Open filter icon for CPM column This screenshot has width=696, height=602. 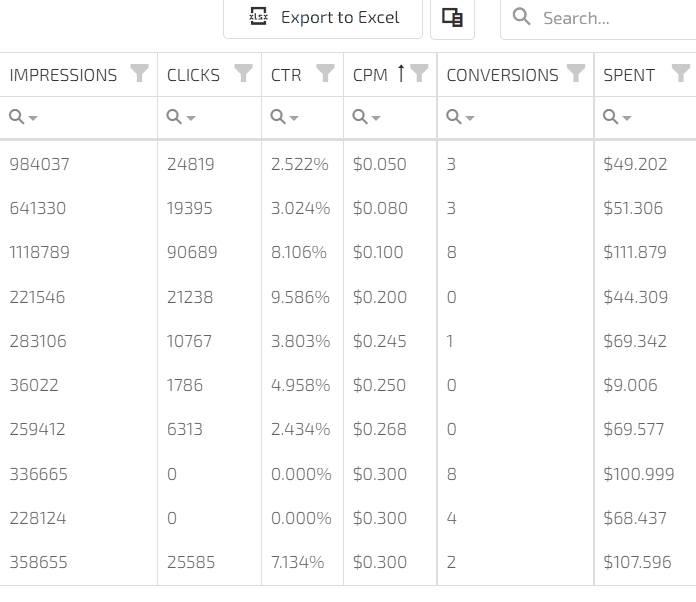420,73
